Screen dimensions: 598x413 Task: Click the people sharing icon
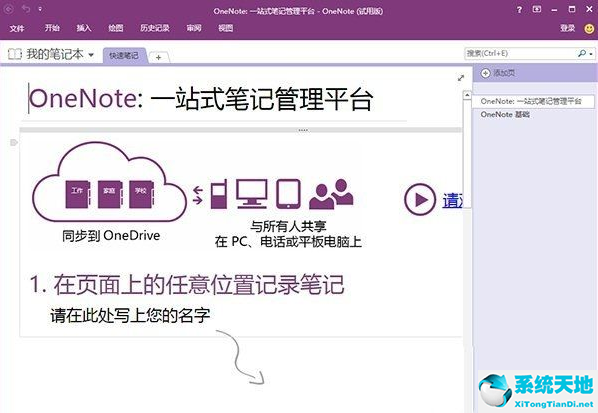[x=331, y=194]
